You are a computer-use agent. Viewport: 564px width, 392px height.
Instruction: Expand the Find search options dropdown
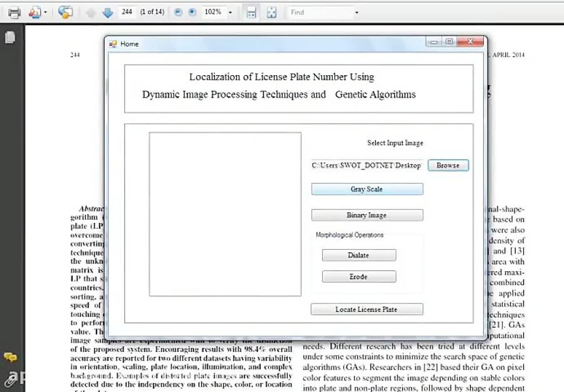[x=355, y=12]
